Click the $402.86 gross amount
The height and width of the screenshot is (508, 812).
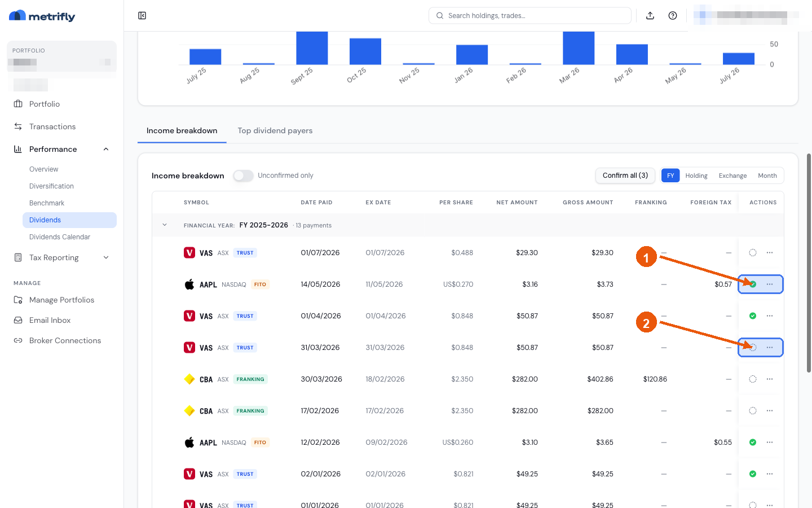click(x=600, y=379)
